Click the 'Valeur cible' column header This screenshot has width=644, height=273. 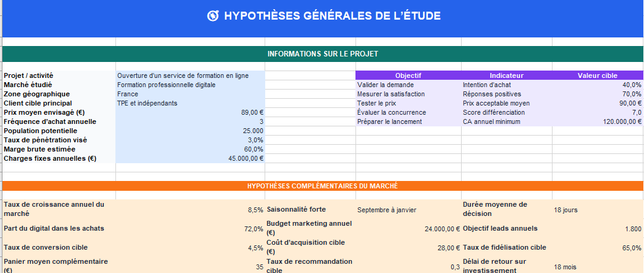pyautogui.click(x=597, y=75)
